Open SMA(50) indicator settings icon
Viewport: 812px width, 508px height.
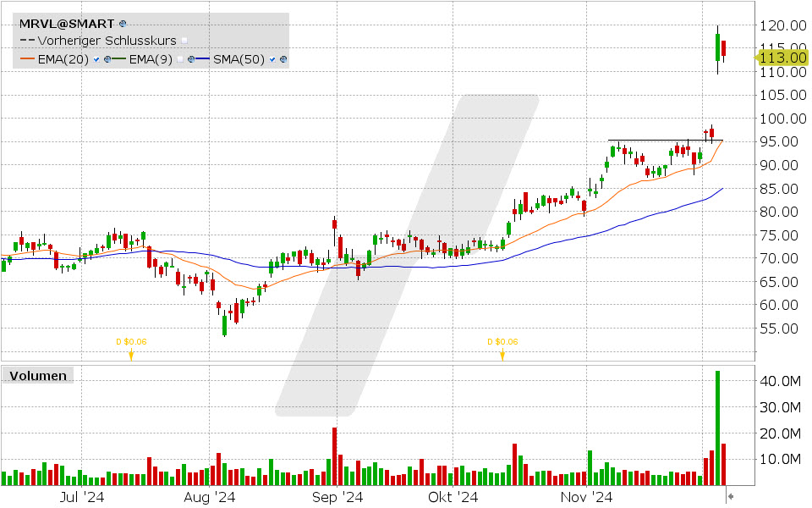coord(283,59)
